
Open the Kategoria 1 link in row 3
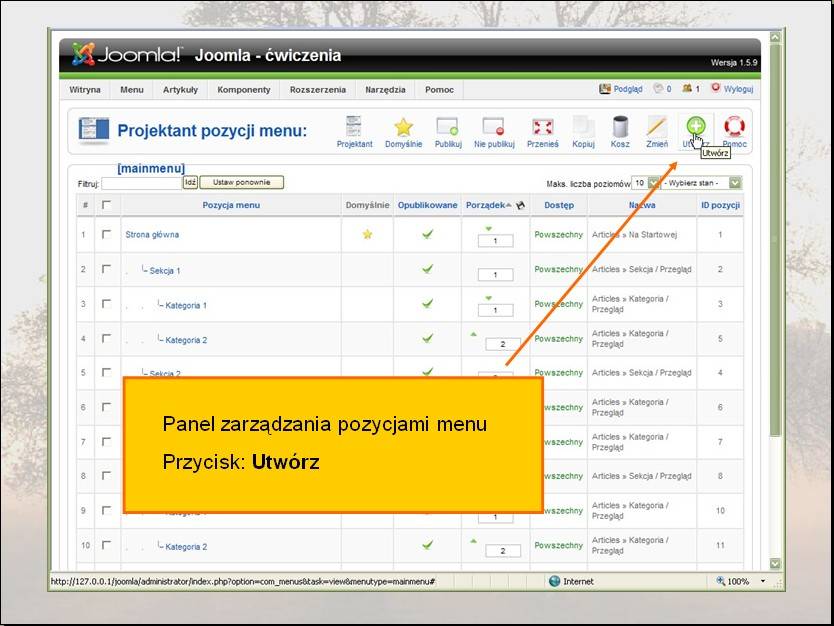(186, 305)
